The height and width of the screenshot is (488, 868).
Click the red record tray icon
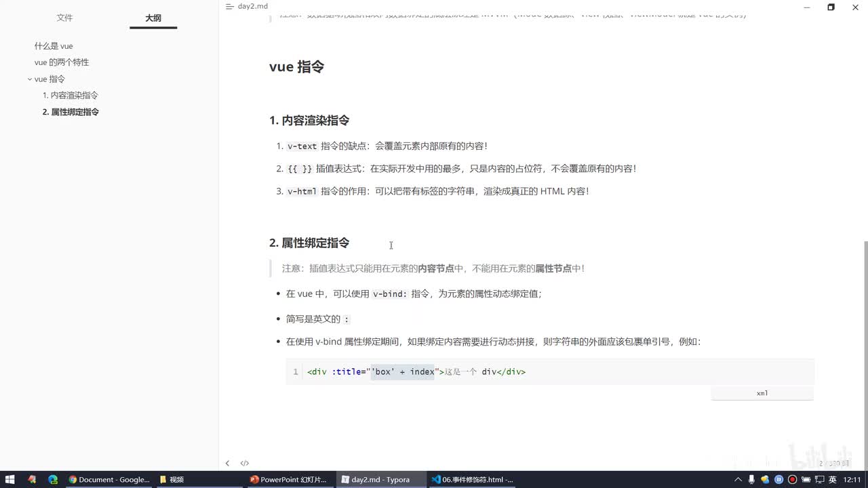[791, 479]
